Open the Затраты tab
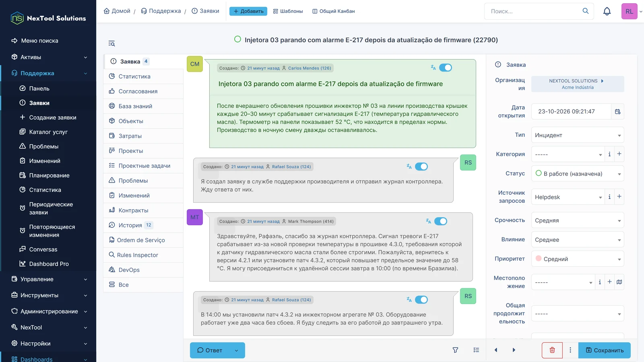 coord(144,136)
